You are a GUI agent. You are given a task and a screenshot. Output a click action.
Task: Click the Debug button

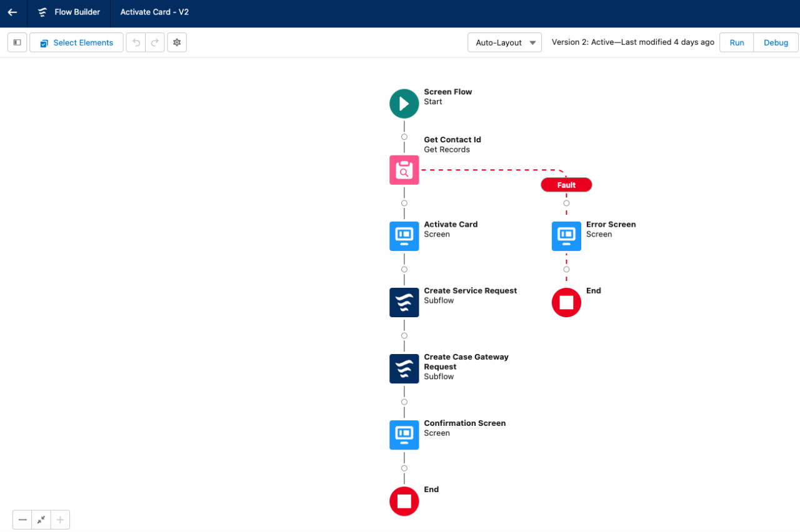(776, 42)
